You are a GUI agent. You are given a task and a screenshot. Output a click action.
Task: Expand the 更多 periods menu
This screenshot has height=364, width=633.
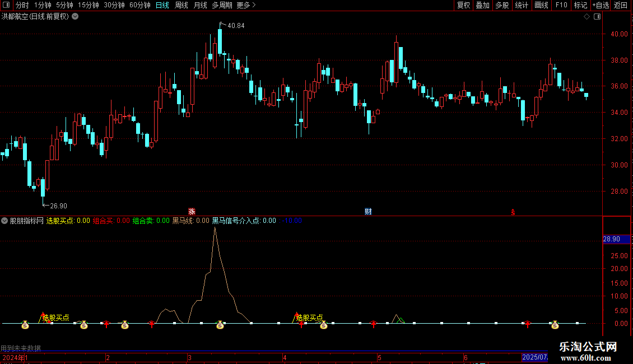(246, 5)
